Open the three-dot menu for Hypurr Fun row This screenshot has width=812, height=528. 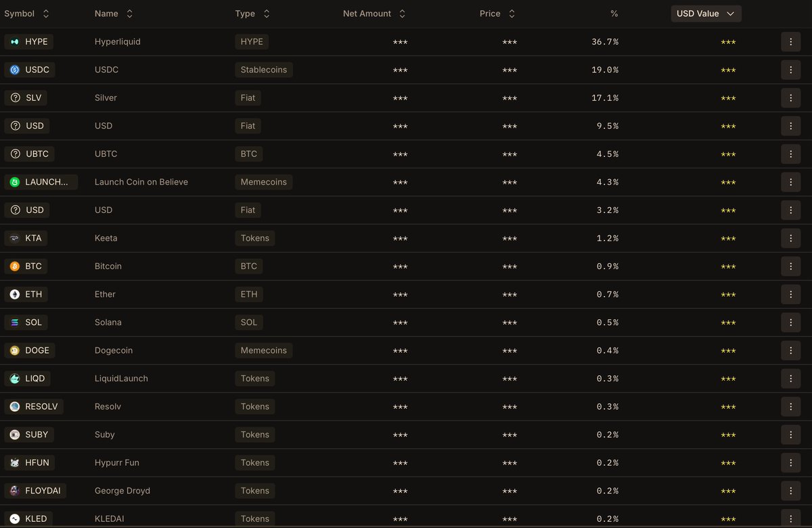[x=790, y=462]
